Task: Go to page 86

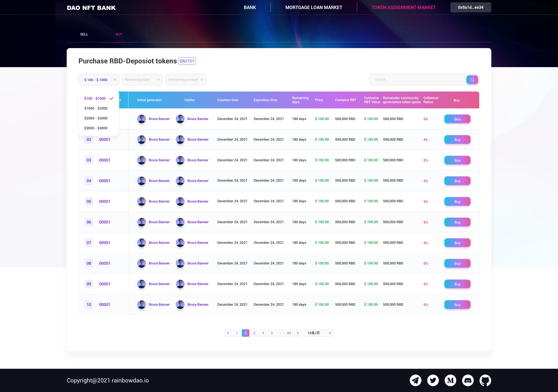Action: [x=289, y=333]
